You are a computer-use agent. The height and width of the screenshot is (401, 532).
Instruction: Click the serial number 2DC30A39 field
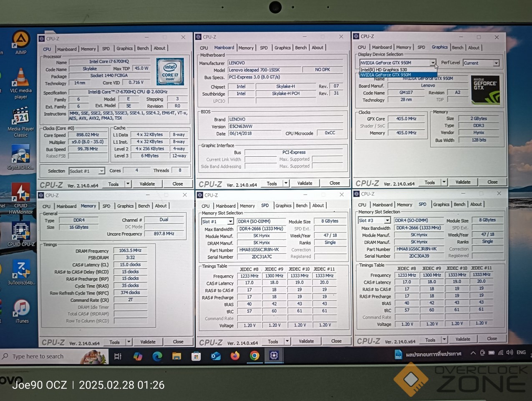[419, 256]
